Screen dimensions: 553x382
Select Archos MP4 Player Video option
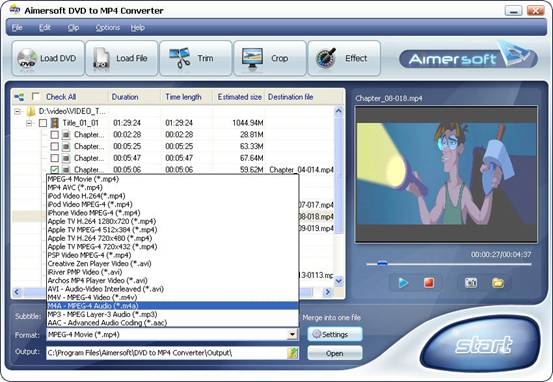[172, 280]
